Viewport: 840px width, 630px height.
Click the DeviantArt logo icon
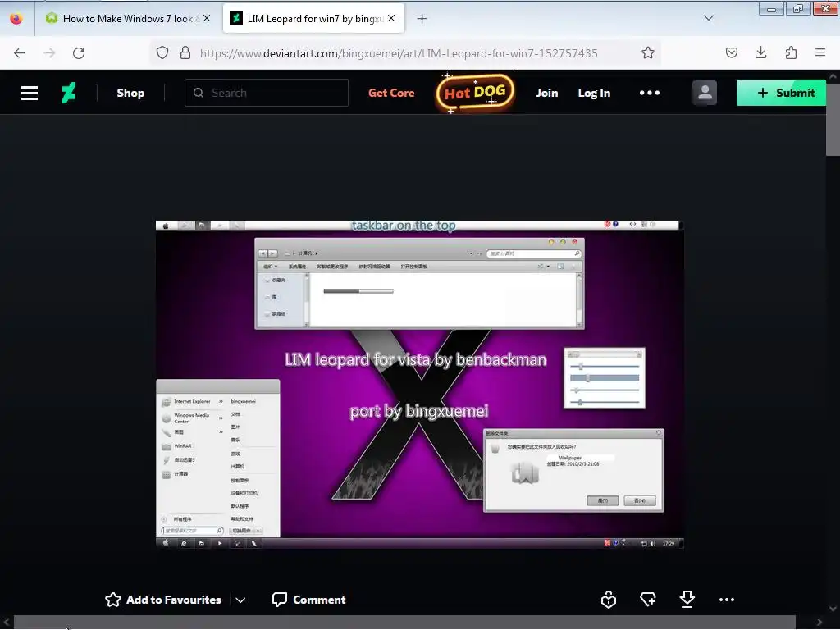(69, 93)
